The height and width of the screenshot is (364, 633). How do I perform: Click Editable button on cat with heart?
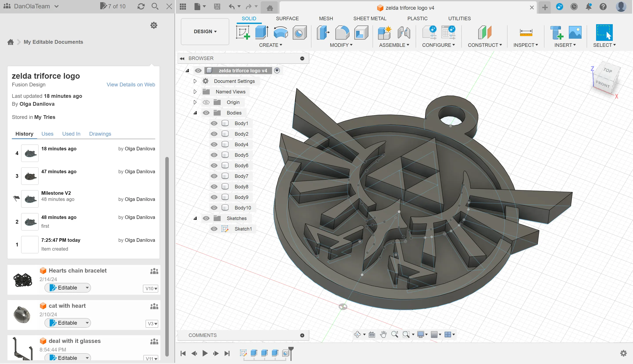(67, 323)
